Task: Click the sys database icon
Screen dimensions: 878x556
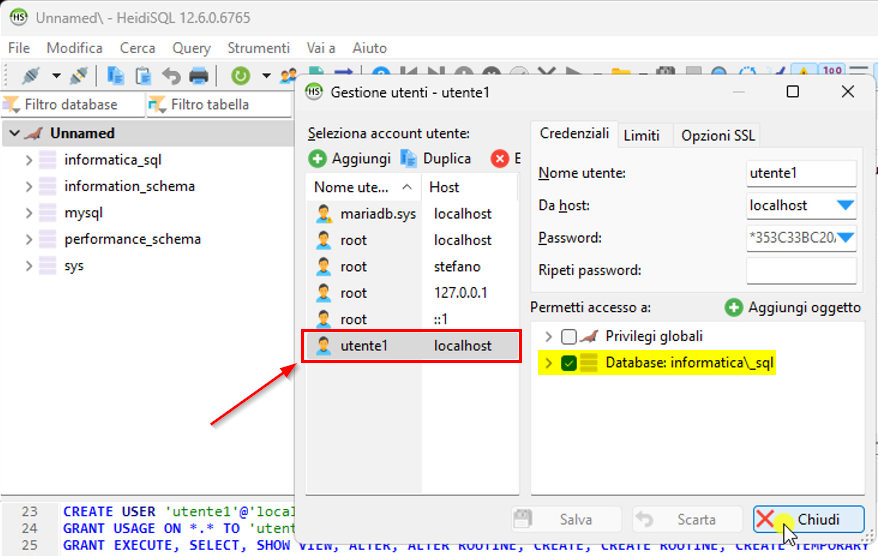Action: (x=48, y=265)
